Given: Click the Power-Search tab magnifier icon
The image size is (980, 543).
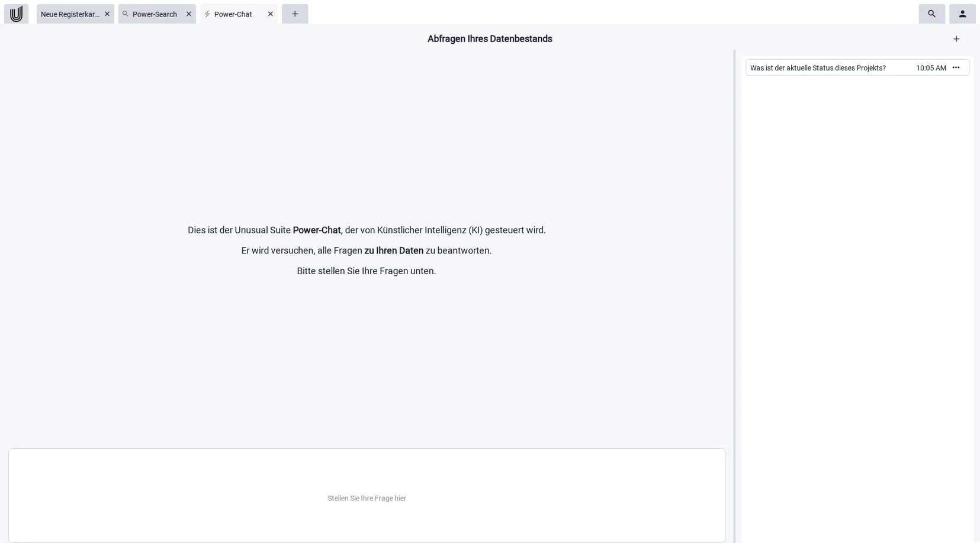Looking at the screenshot, I should pyautogui.click(x=126, y=14).
